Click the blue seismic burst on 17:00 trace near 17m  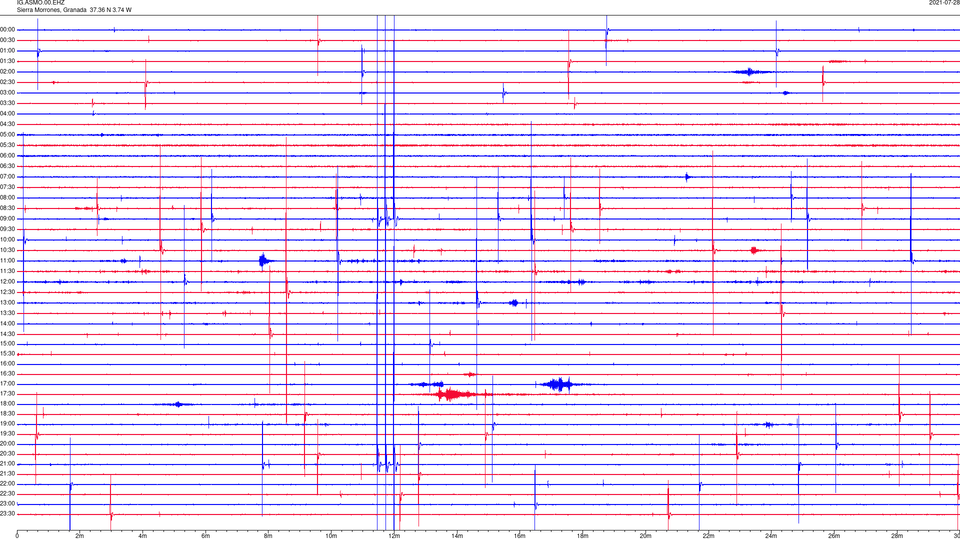point(558,384)
